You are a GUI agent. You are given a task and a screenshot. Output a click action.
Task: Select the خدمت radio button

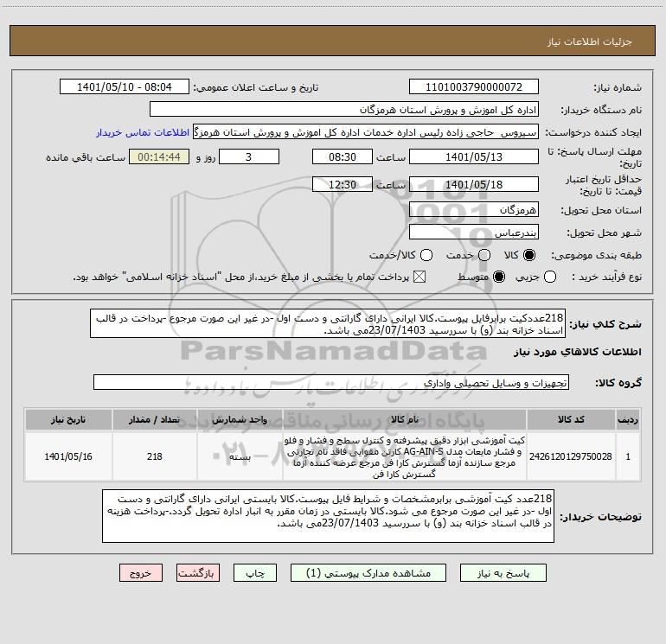(484, 255)
